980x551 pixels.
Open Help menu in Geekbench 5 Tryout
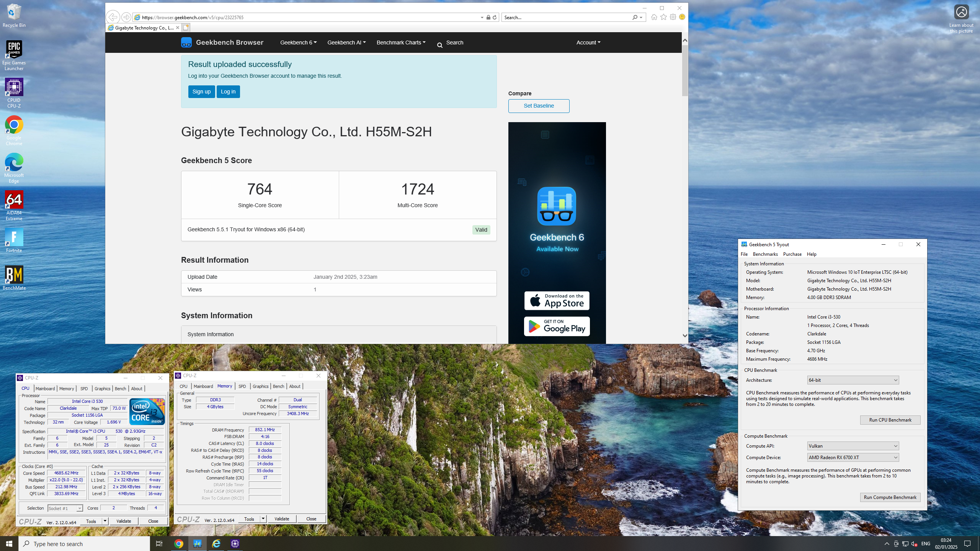click(812, 254)
